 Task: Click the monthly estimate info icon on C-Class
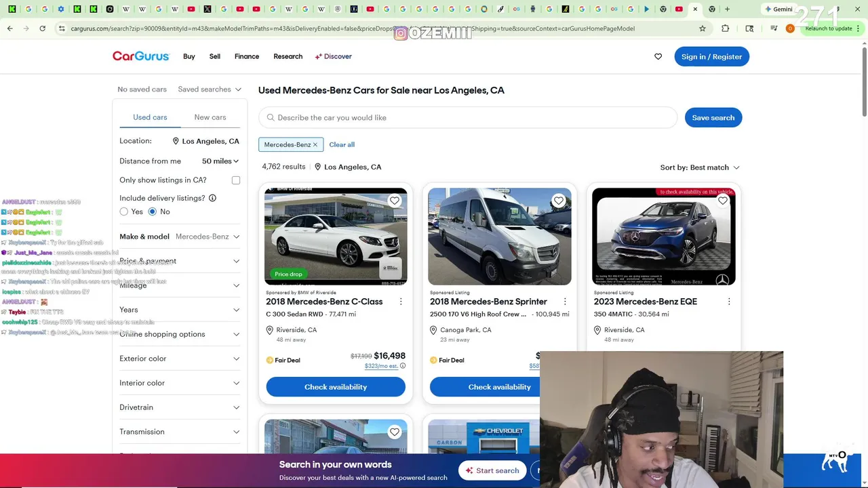(x=403, y=366)
